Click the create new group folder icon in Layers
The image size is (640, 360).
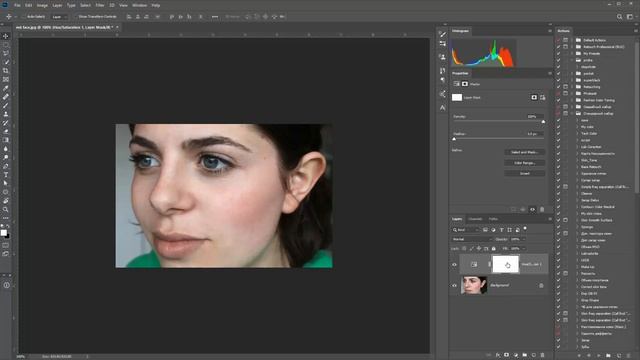click(524, 355)
